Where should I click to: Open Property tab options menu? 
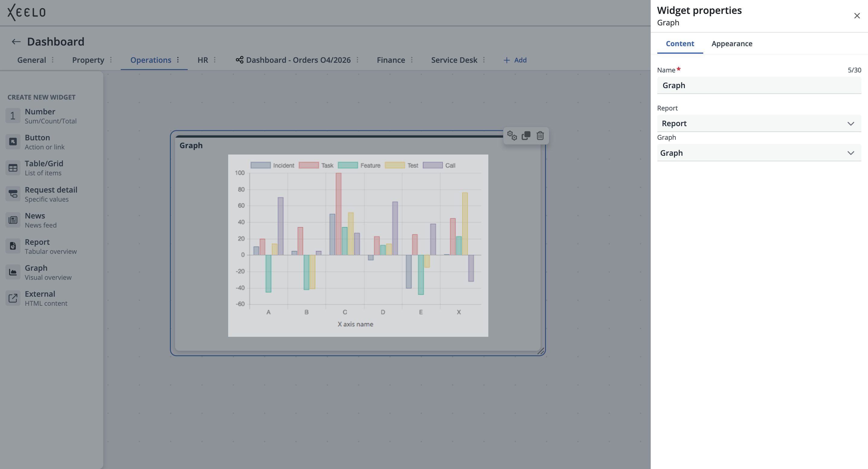tap(110, 60)
